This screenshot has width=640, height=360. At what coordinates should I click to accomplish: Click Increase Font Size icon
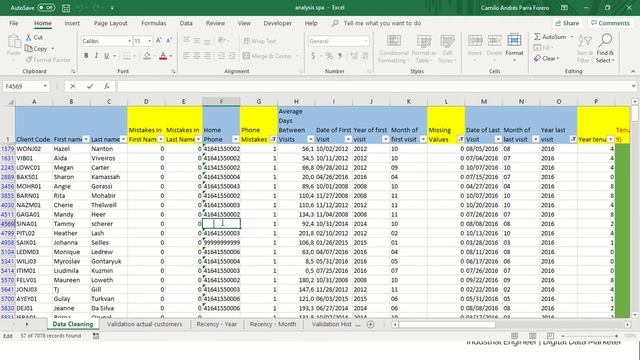point(159,40)
